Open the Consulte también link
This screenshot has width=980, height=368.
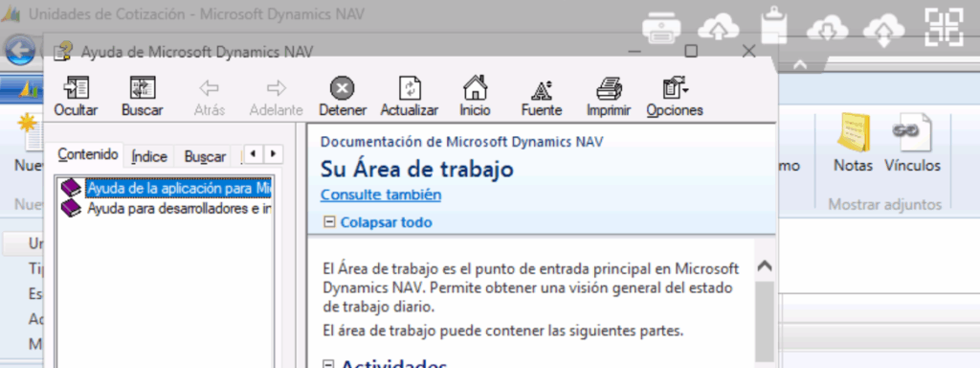click(x=381, y=195)
